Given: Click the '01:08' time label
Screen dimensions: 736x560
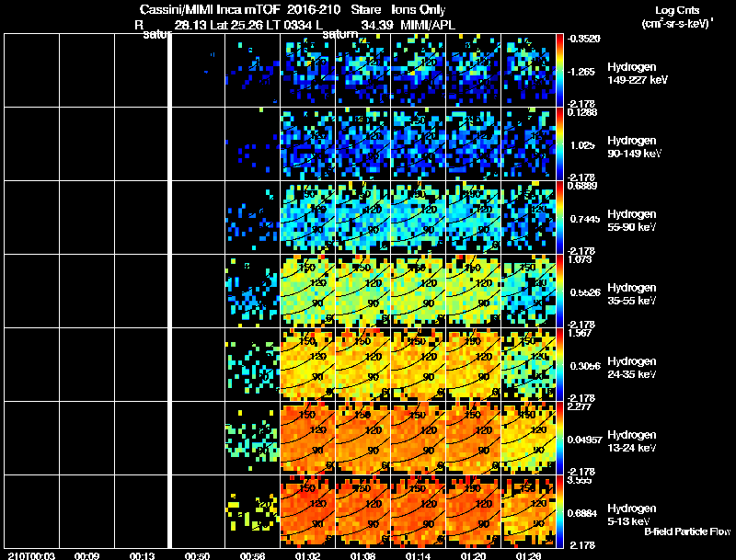Looking at the screenshot, I should pyautogui.click(x=362, y=555).
